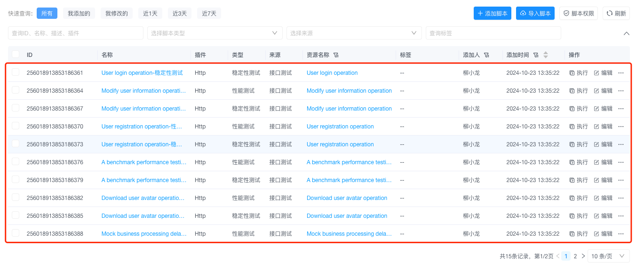
Task: Click the execute icon for script 256018913853186361
Action: click(x=572, y=73)
